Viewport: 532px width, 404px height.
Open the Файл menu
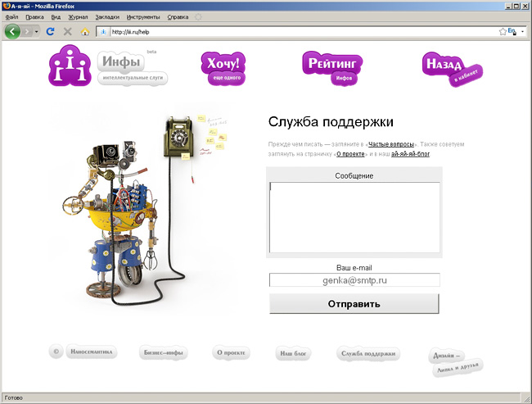pos(11,16)
